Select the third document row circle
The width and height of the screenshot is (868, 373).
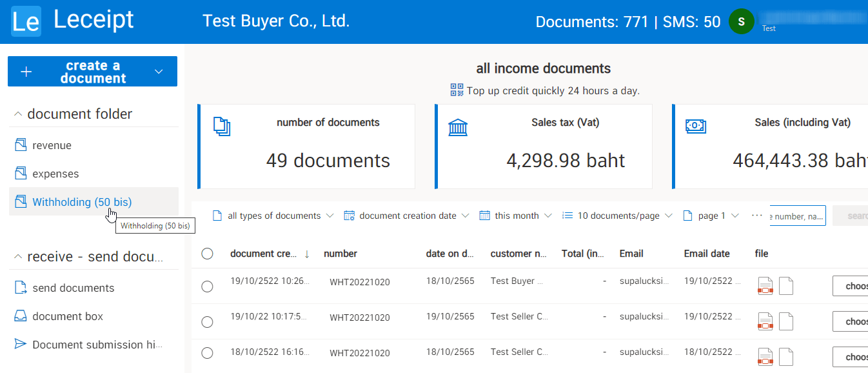pyautogui.click(x=207, y=353)
